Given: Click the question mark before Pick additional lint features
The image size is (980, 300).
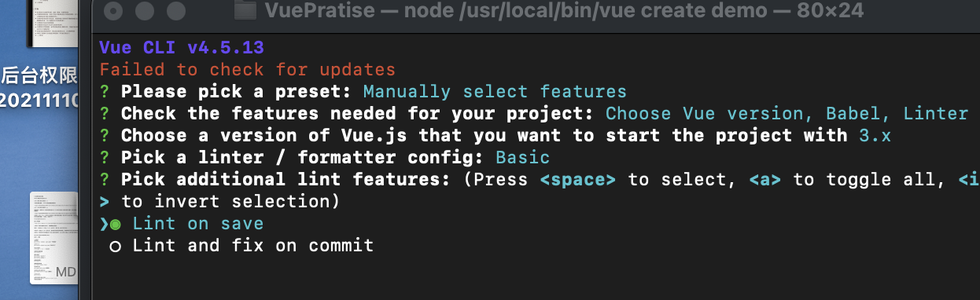Looking at the screenshot, I should click(105, 180).
